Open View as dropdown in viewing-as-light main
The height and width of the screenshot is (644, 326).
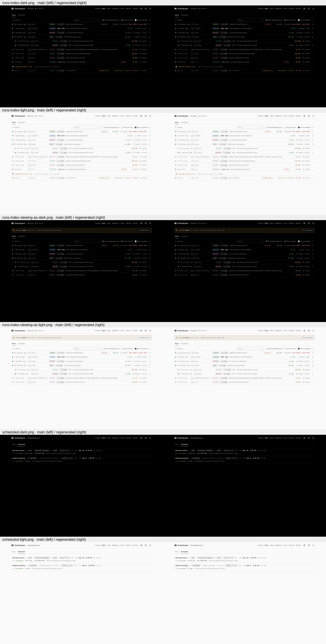[x=87, y=348]
